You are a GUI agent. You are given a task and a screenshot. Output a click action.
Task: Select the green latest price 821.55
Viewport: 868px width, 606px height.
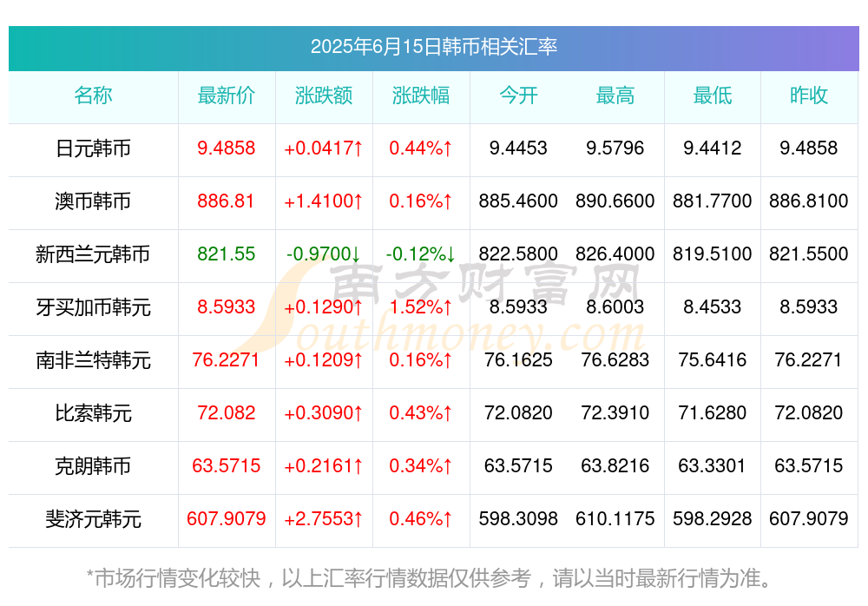(227, 254)
